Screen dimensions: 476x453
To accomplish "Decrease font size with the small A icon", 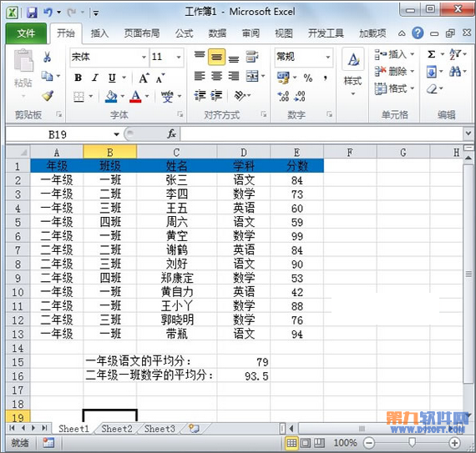I will [160, 78].
